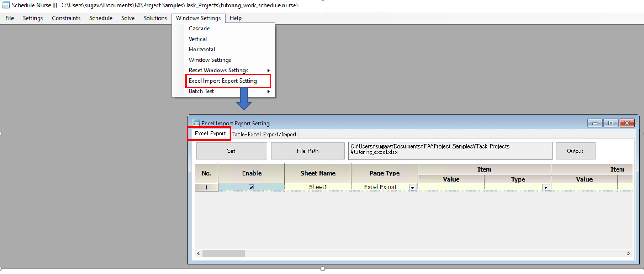Expand the Reset Windows Settings submenu
The width and height of the screenshot is (644, 274).
pos(218,70)
